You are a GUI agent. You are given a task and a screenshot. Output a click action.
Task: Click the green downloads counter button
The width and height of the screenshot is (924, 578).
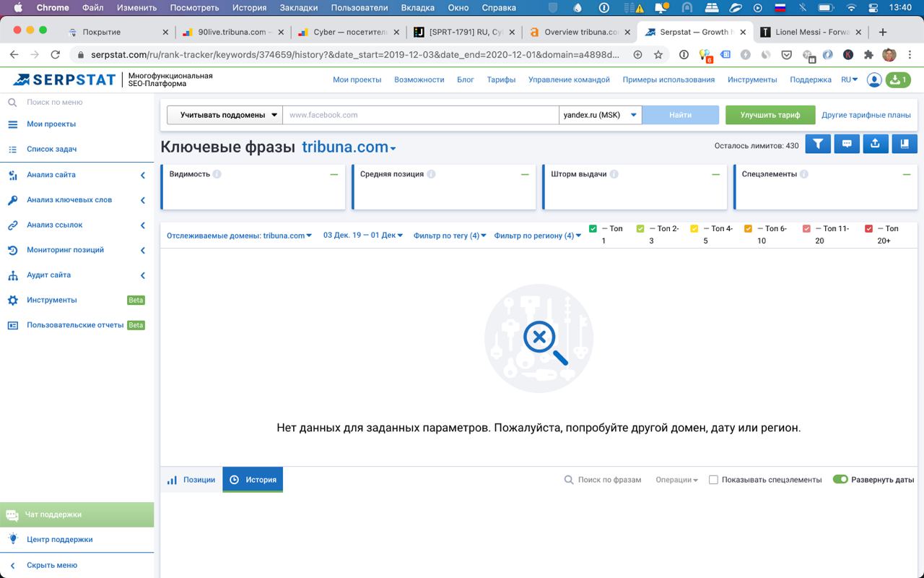[x=897, y=79]
